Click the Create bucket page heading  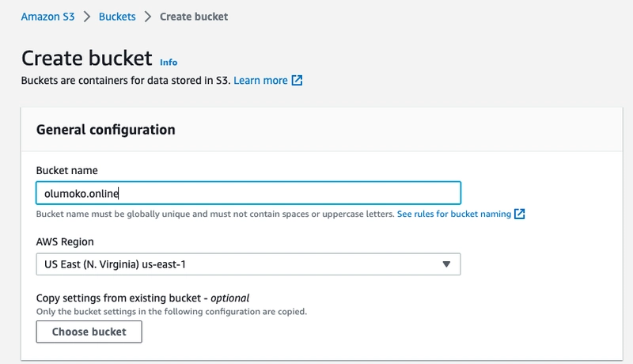[86, 58]
